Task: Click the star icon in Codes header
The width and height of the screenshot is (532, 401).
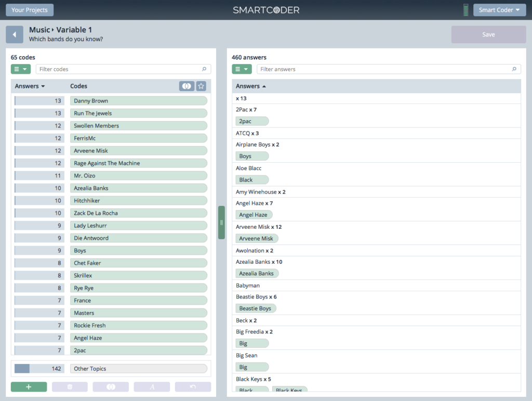Action: coord(201,86)
